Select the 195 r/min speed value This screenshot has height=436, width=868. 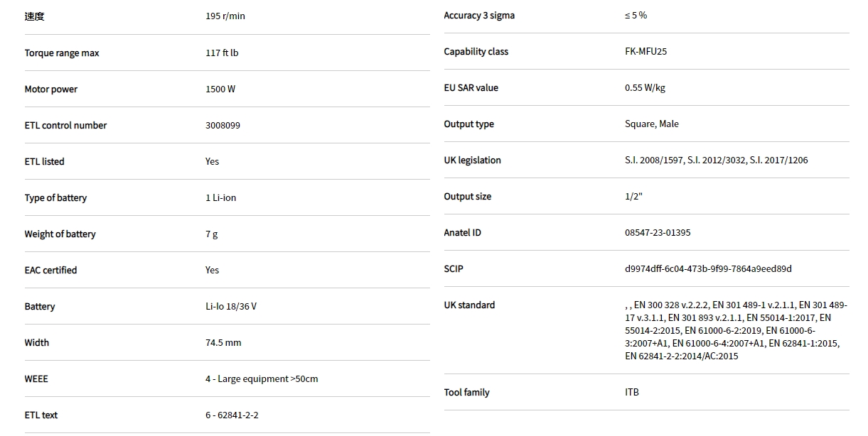(x=225, y=16)
